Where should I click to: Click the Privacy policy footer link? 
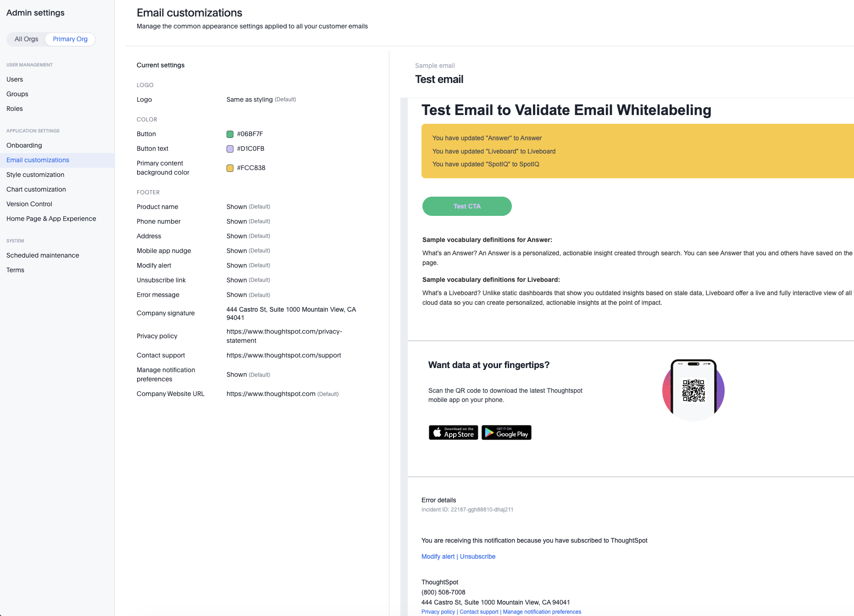(x=438, y=611)
